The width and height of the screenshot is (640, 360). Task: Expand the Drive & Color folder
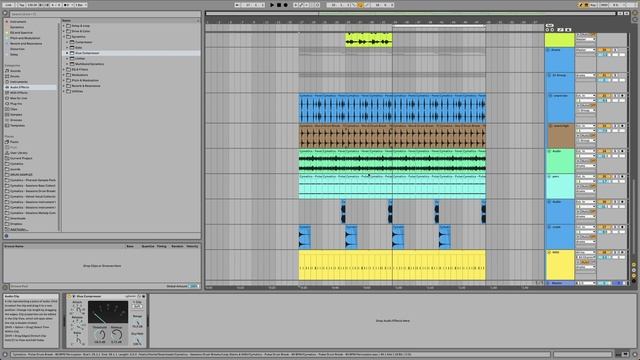pyautogui.click(x=64, y=31)
